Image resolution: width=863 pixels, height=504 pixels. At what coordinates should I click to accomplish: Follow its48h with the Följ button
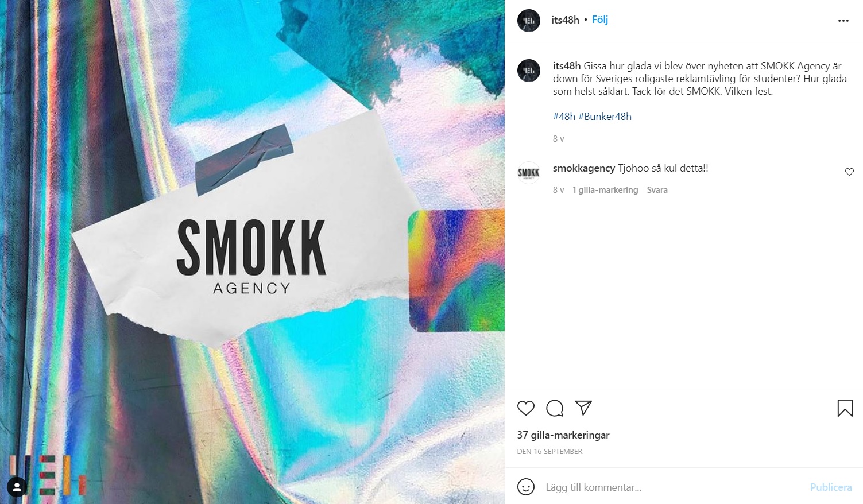(x=600, y=20)
